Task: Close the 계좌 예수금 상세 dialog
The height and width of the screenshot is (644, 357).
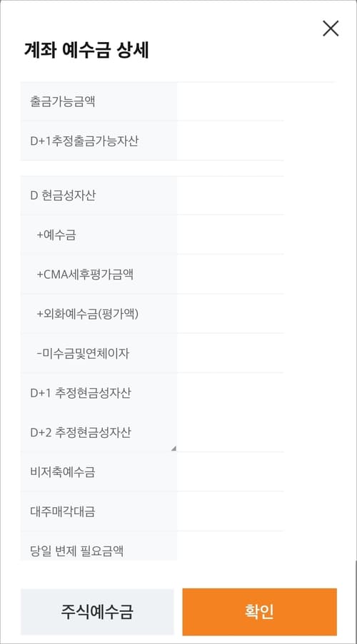Action: [331, 29]
